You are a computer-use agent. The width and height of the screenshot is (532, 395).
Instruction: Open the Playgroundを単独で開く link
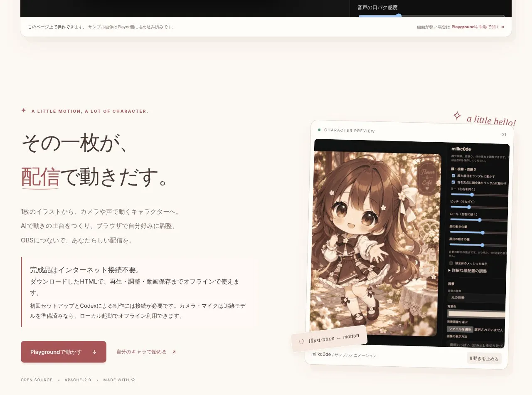478,27
